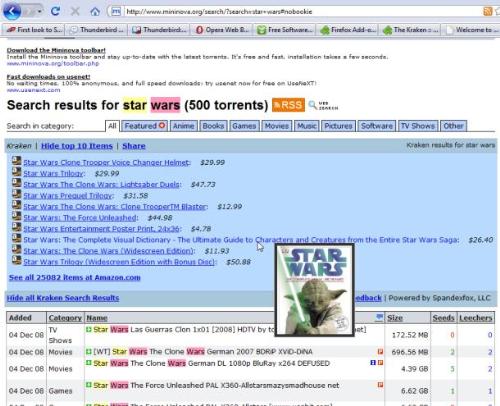Image resolution: width=500 pixels, height=406 pixels.
Task: Open 'The Clone Wars: Lightsaber Duels' link
Action: [102, 185]
